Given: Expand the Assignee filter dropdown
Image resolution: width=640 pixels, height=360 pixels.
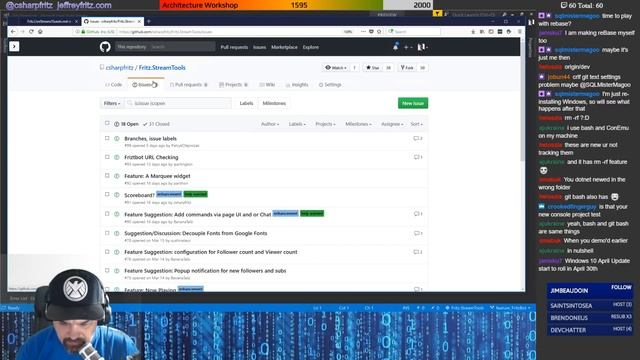Looking at the screenshot, I should 392,124.
